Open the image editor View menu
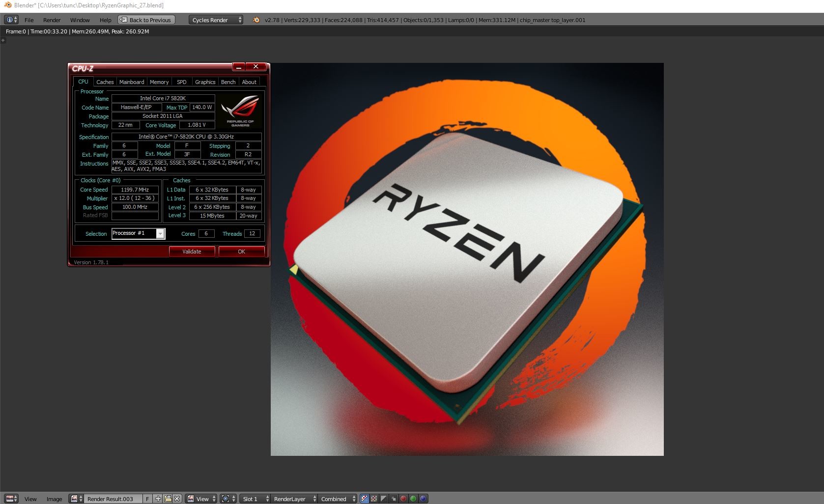The image size is (824, 504). (30, 499)
